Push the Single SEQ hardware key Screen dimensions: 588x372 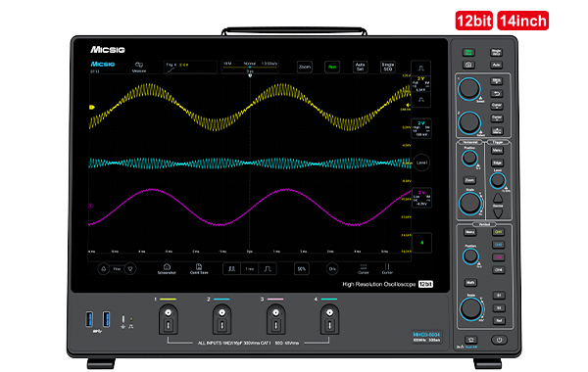point(496,52)
